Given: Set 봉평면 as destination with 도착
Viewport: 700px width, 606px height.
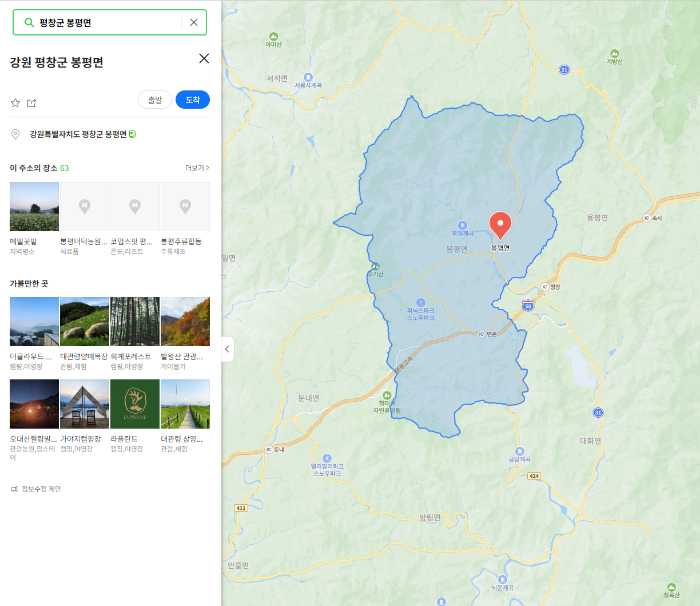Looking at the screenshot, I should pos(193,100).
